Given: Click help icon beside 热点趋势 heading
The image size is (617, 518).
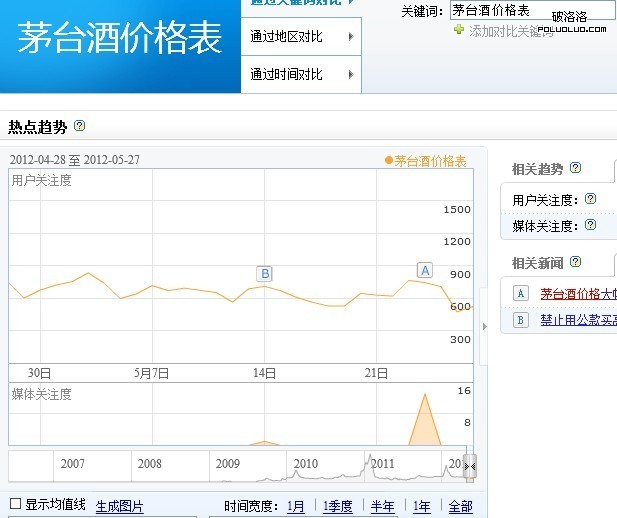Looking at the screenshot, I should 80,126.
